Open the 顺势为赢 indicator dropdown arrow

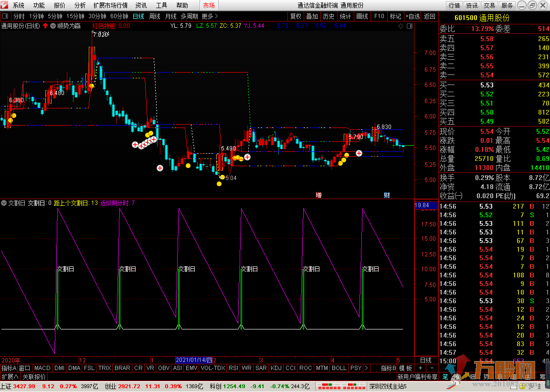pos(53,26)
